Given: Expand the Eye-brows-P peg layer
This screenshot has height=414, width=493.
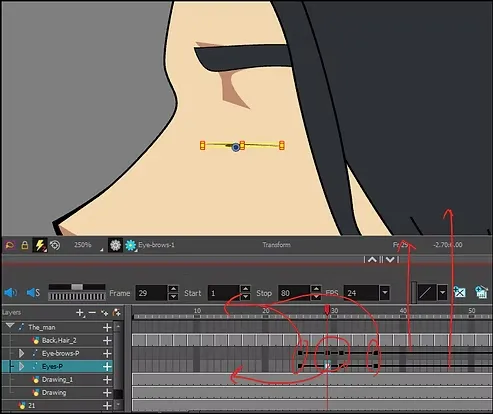Looking at the screenshot, I should (x=21, y=353).
